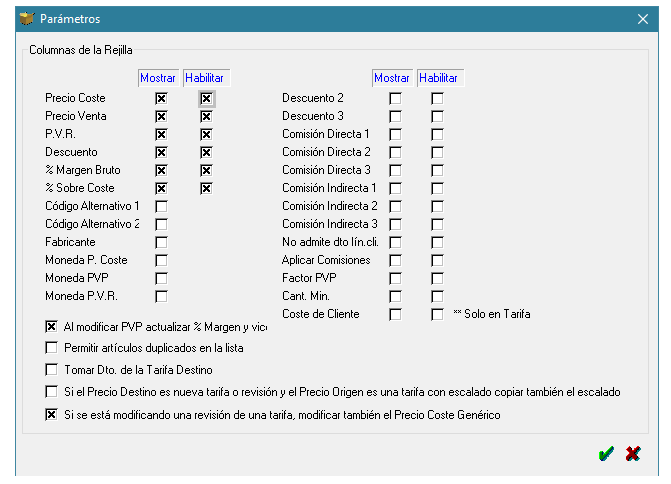Tick Mostrar for Comisión Directa 2

[x=395, y=152]
